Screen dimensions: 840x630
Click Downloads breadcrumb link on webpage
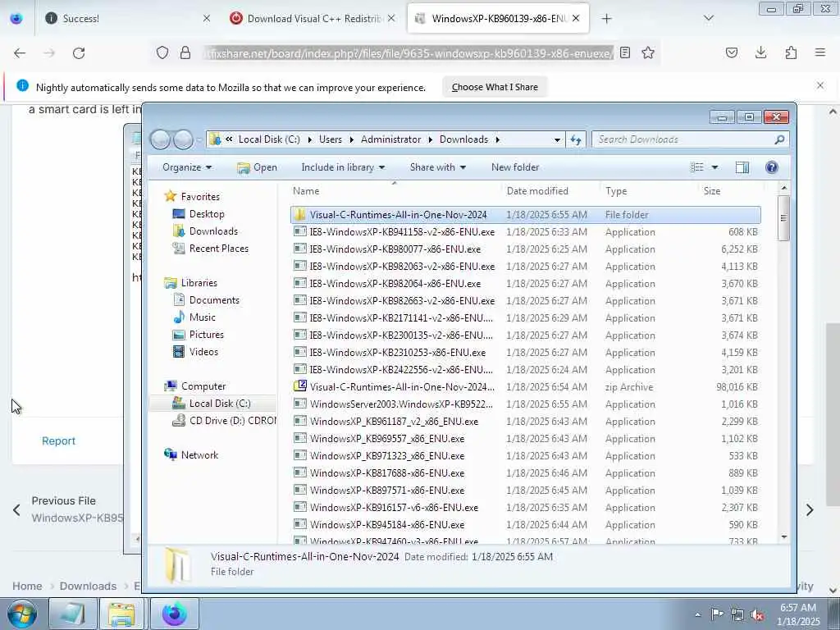point(88,586)
